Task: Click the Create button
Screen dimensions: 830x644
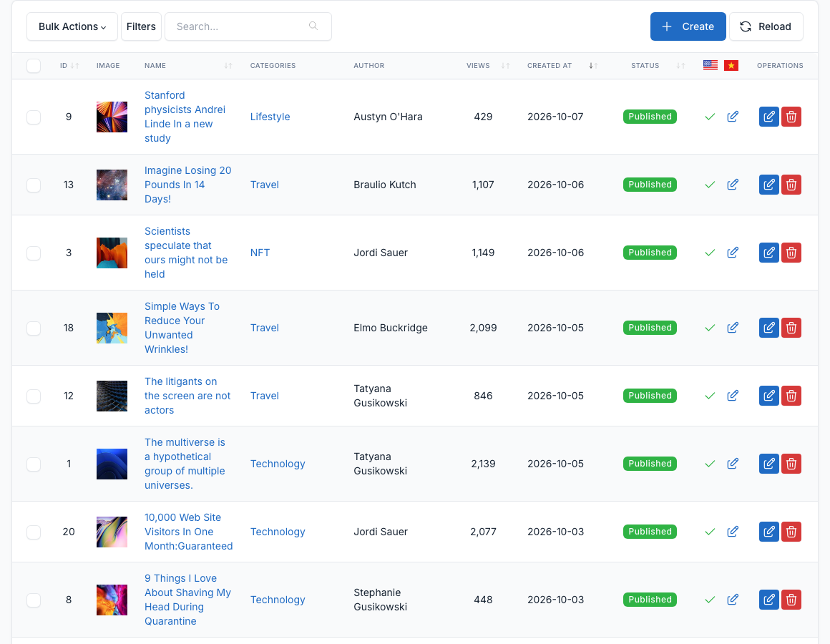Action: point(688,26)
